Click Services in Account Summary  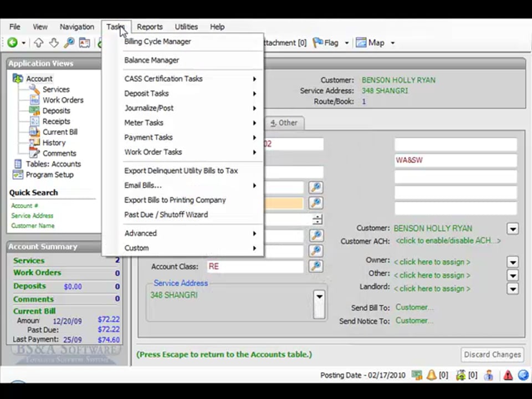(29, 260)
